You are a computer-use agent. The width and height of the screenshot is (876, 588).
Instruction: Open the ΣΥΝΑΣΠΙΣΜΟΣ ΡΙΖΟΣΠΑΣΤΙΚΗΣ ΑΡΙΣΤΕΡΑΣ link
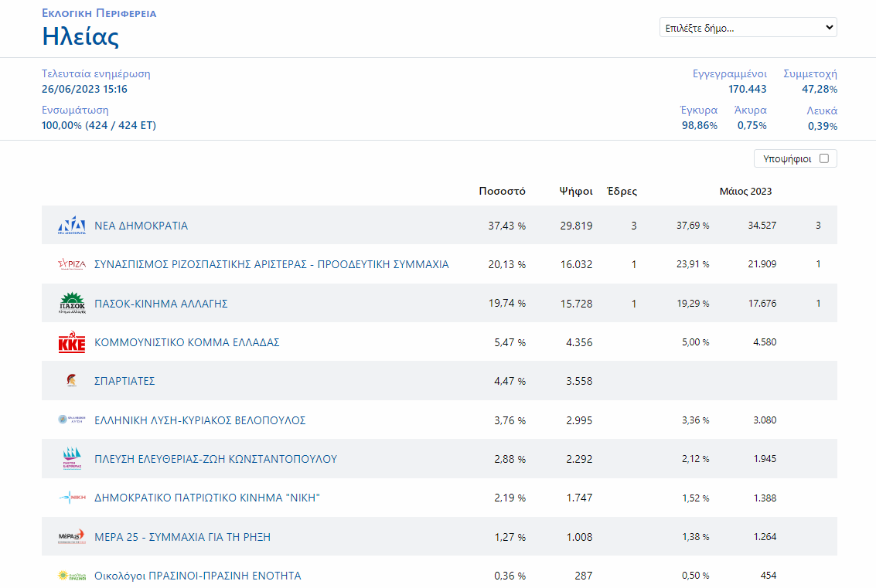[x=271, y=264]
